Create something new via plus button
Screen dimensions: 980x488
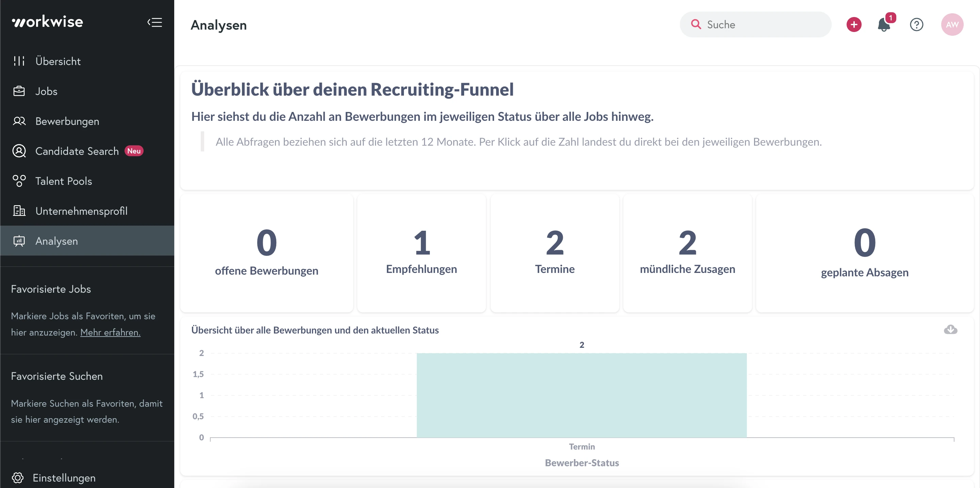853,25
